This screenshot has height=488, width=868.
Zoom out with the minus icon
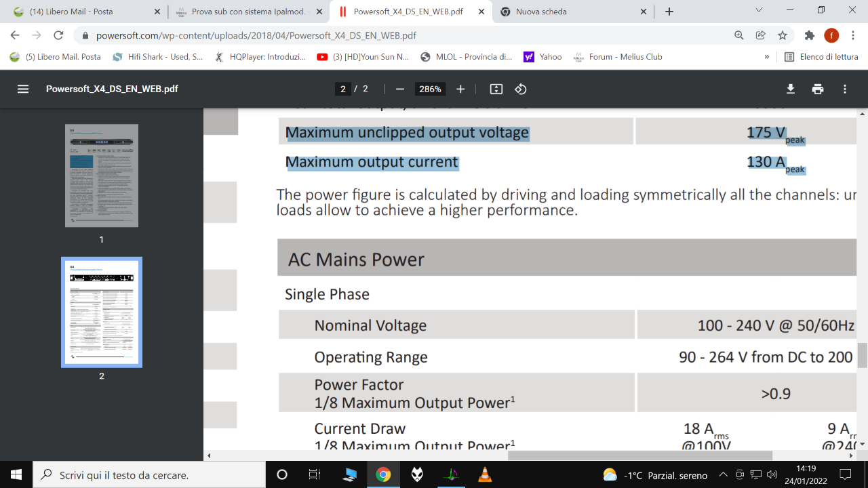(x=400, y=89)
